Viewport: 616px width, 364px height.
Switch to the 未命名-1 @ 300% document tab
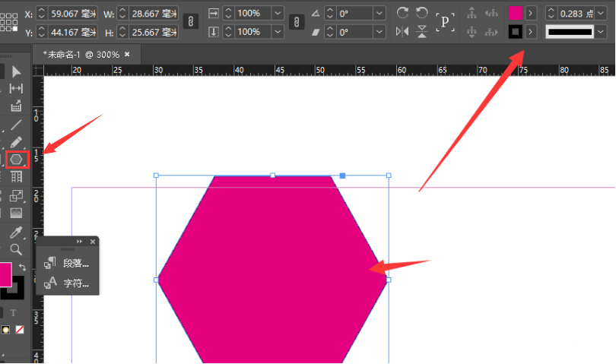(x=81, y=55)
